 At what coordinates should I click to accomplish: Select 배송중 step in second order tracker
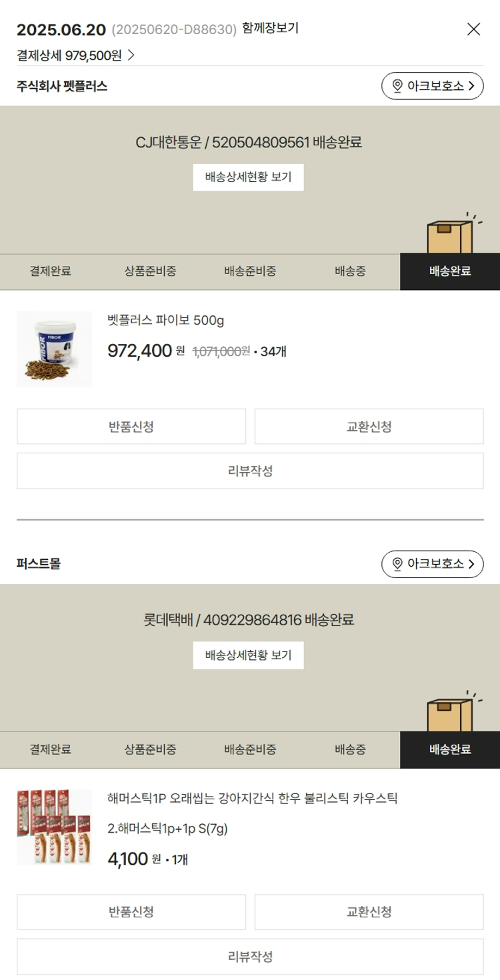click(x=350, y=749)
